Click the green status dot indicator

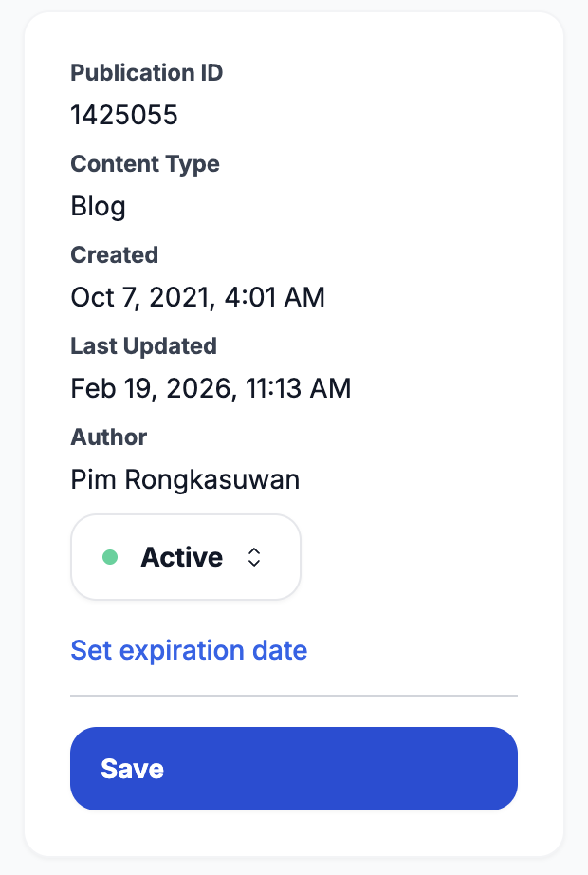110,557
